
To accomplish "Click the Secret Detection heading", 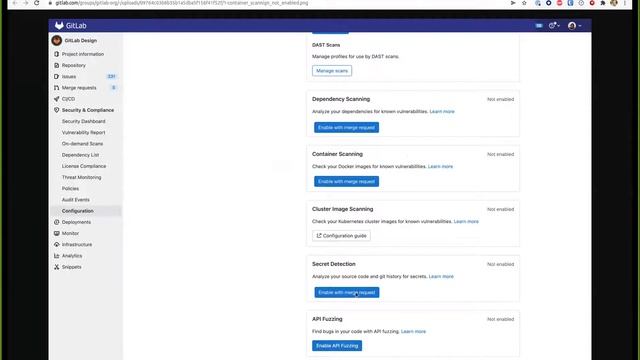I will click(333, 264).
